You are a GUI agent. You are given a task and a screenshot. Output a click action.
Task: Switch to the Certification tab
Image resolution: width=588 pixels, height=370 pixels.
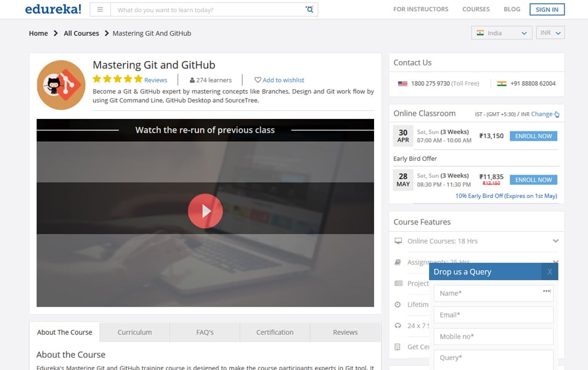275,332
